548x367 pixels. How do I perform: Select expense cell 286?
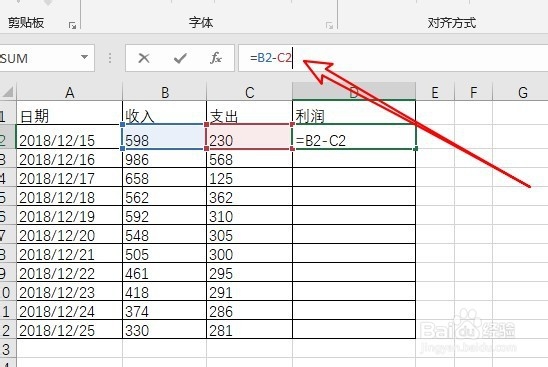click(249, 310)
